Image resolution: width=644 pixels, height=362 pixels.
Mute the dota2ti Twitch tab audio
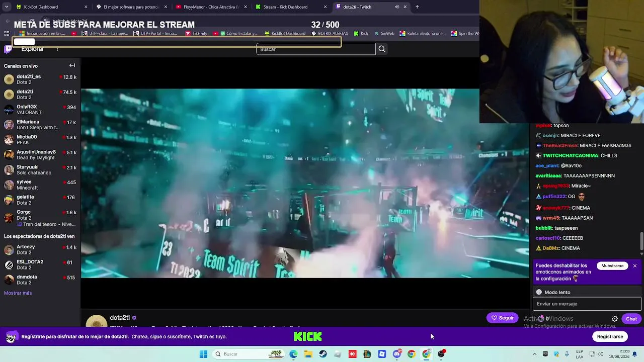(x=397, y=7)
